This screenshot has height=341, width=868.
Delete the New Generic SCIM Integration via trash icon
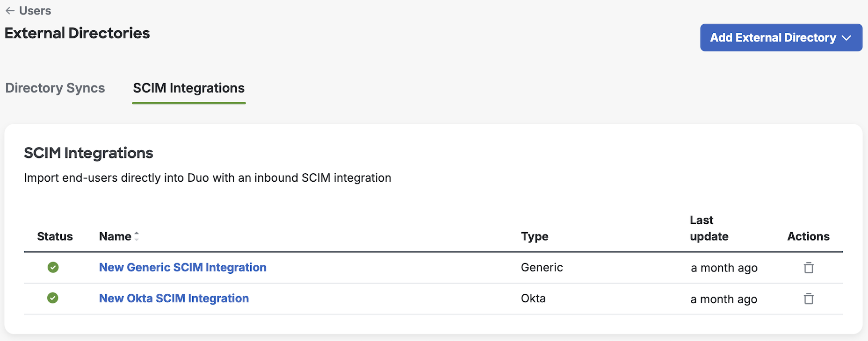pos(809,268)
